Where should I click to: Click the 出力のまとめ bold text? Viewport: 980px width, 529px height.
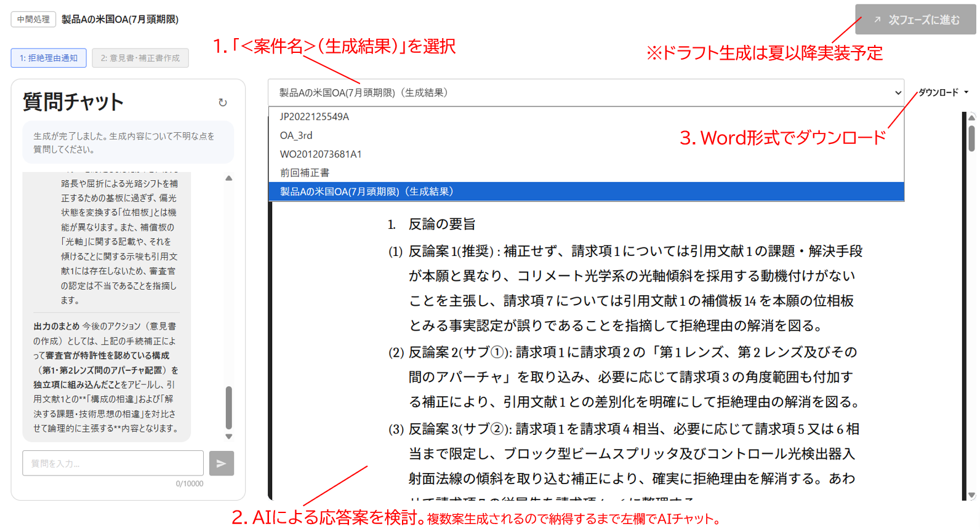(56, 326)
